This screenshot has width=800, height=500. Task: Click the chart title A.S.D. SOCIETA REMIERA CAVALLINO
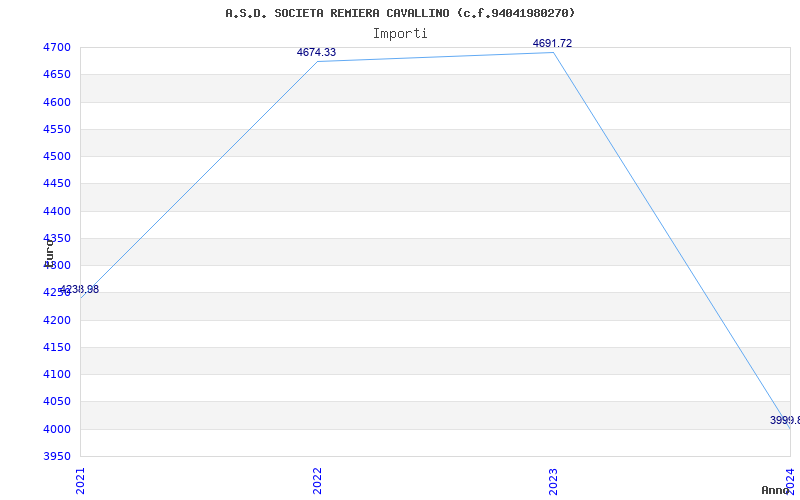click(400, 13)
